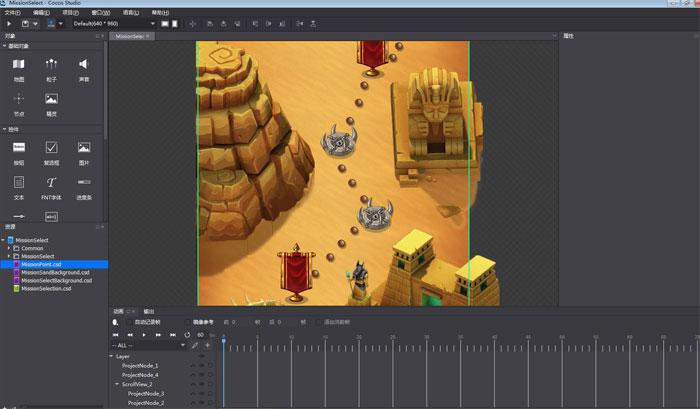Click the circle marker on the ProjectNode_1 row
The height and width of the screenshot is (409, 700).
[x=210, y=365]
